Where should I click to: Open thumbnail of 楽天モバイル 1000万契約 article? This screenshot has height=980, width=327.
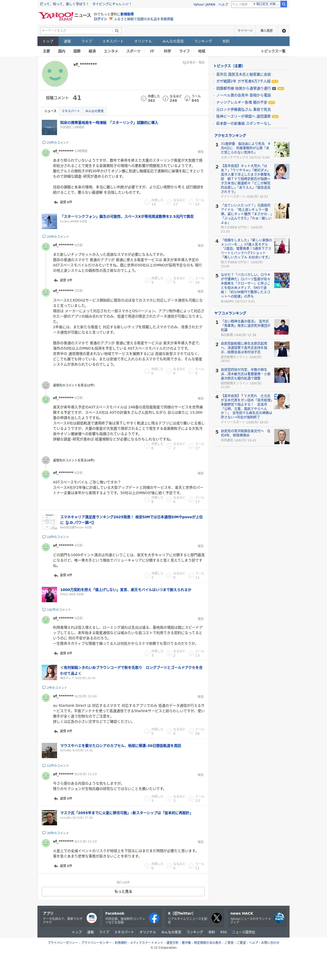coord(49,594)
